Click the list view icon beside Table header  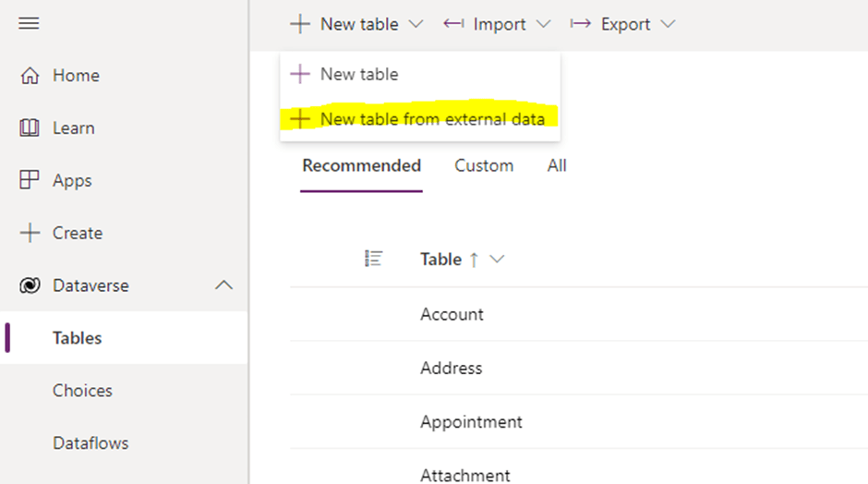(374, 260)
